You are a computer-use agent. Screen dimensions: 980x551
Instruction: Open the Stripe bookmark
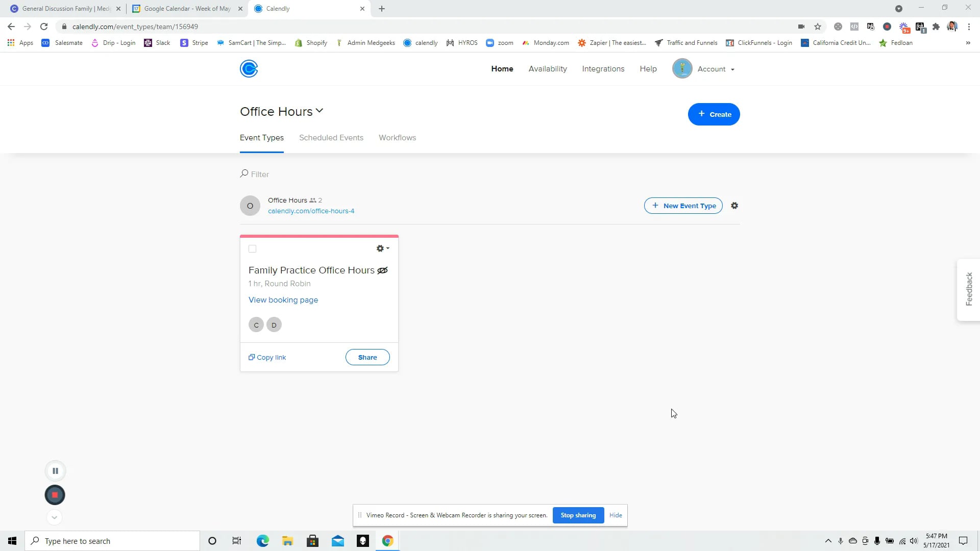point(194,43)
